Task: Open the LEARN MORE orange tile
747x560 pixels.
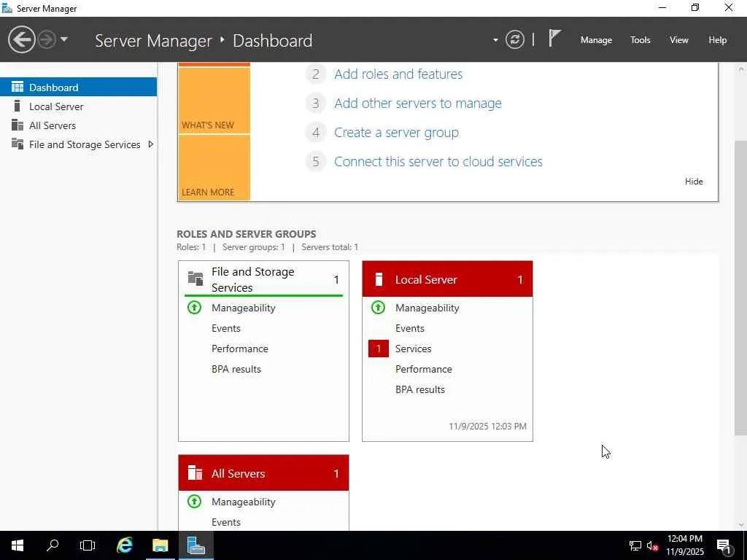Action: [214, 168]
